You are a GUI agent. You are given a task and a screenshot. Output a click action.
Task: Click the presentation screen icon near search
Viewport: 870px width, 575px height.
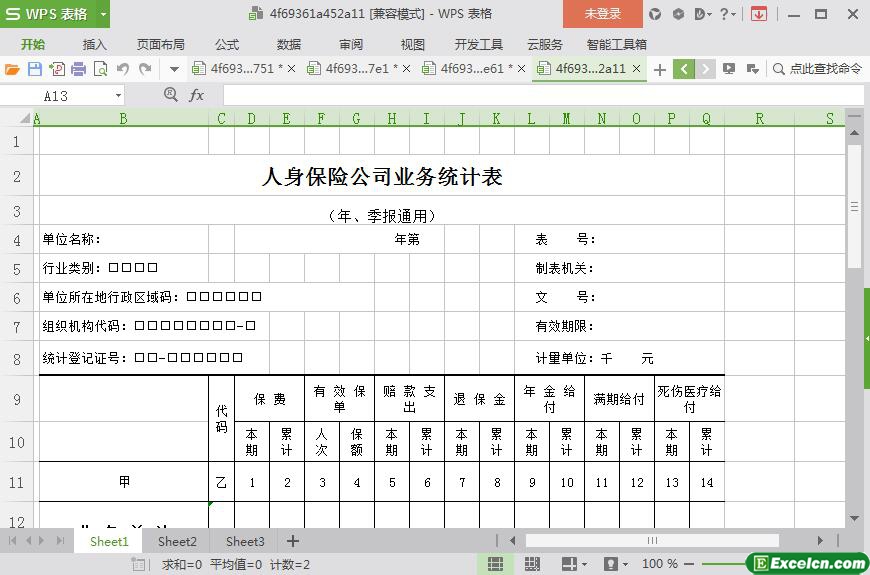click(x=729, y=69)
